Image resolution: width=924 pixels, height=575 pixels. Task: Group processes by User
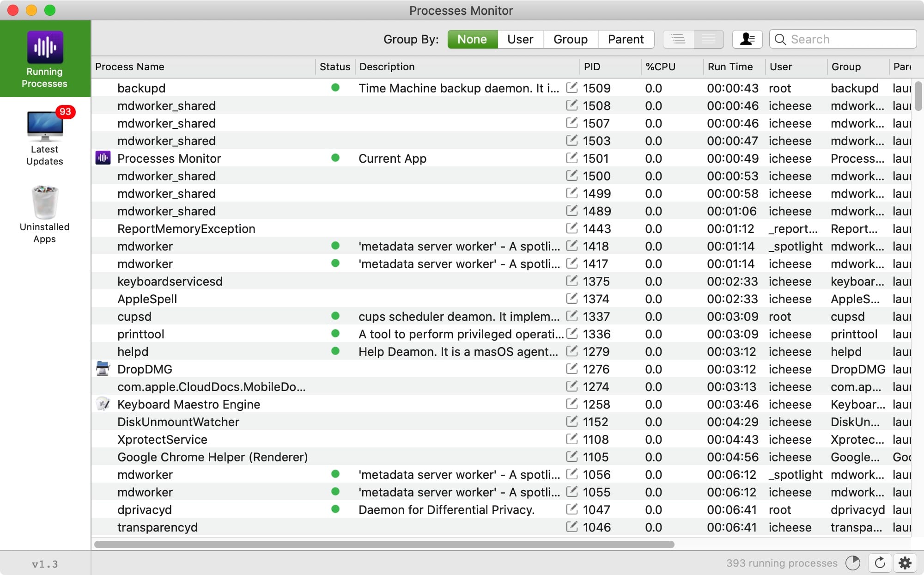pos(520,39)
